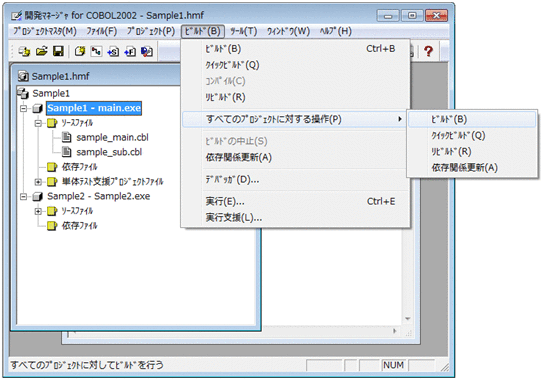545x381 pixels.
Task: Choose リビルド(R) in the ビルド menu
Action: tap(295, 97)
